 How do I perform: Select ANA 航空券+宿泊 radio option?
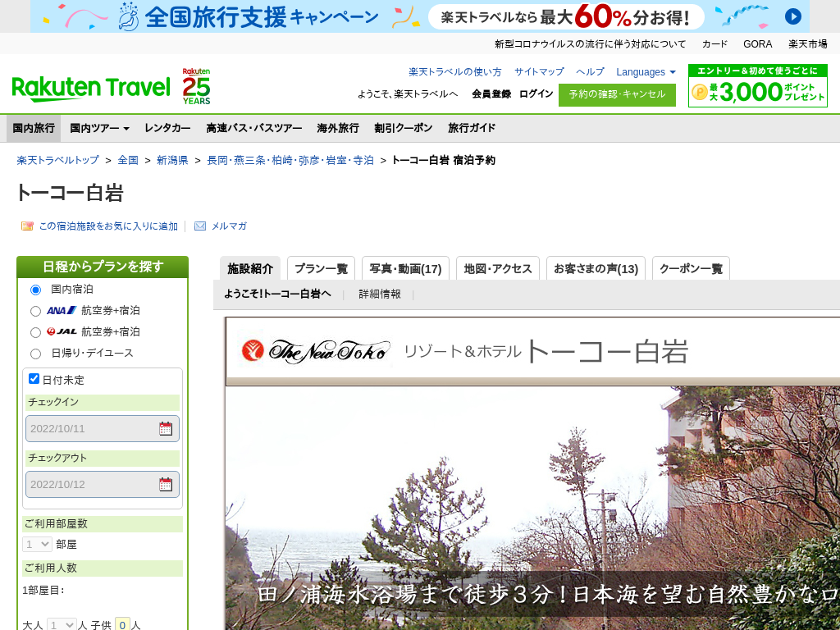click(35, 311)
